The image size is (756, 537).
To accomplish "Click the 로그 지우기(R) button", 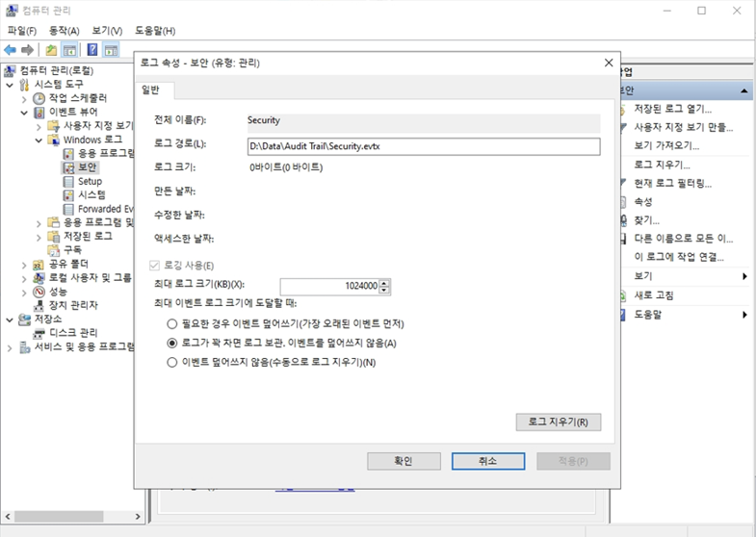I will (x=559, y=422).
